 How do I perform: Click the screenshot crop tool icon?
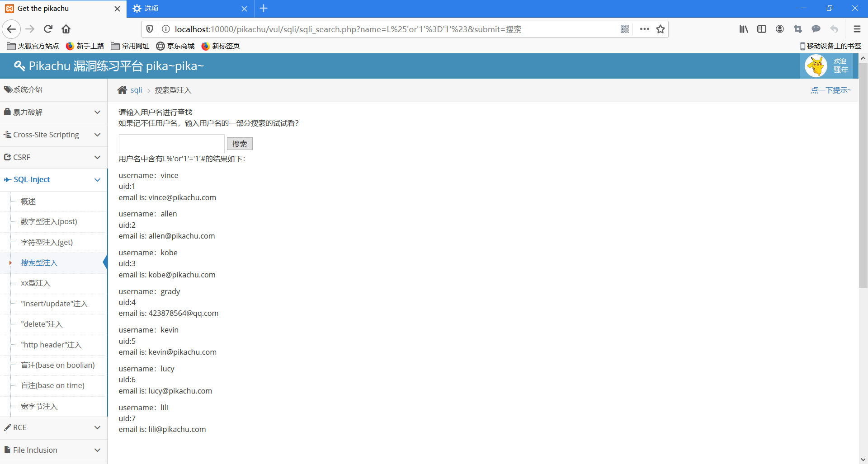798,29
